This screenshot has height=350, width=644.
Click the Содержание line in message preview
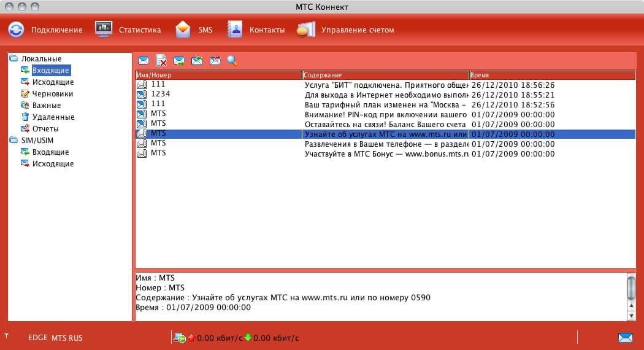283,298
